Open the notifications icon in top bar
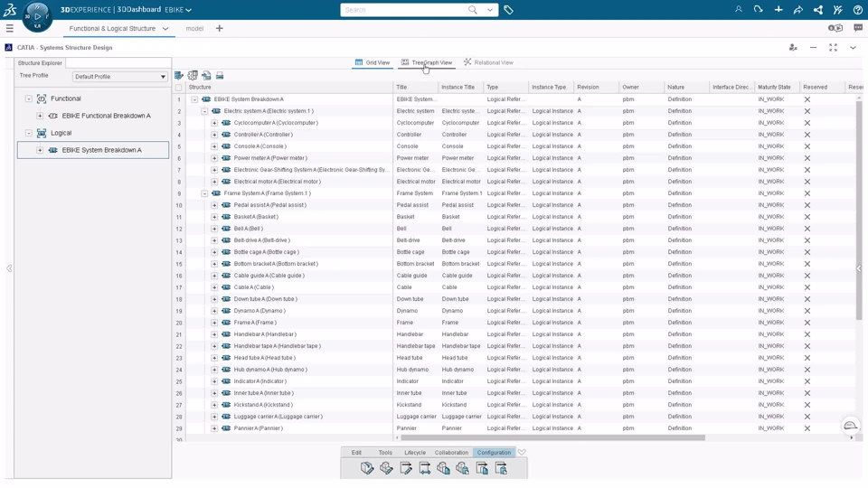The height and width of the screenshot is (488, 868). coord(758,9)
